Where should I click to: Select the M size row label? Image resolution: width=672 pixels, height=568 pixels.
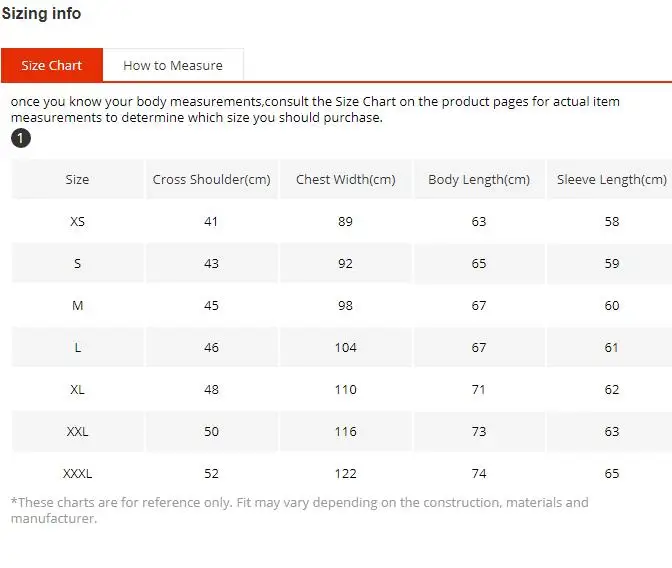(x=78, y=306)
